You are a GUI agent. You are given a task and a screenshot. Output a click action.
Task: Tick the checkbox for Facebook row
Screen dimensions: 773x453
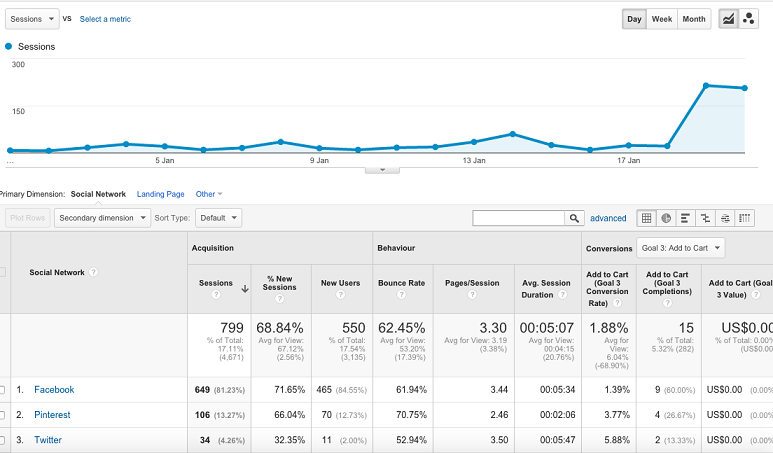[x=2, y=390]
